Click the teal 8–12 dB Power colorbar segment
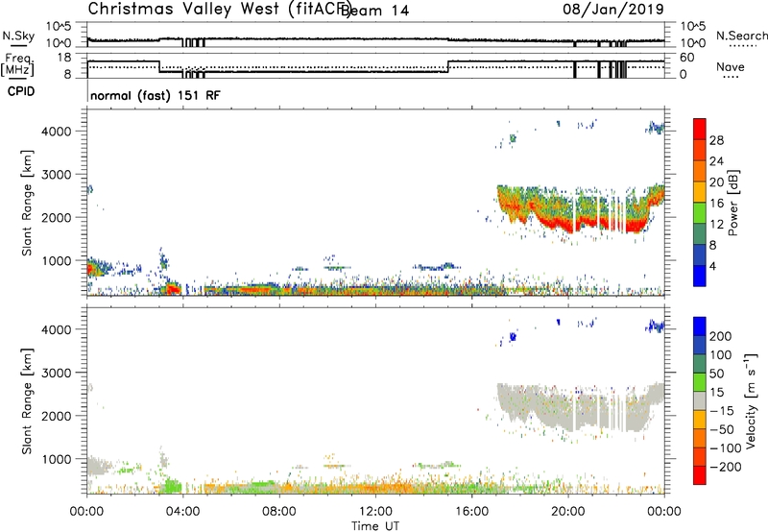The height and width of the screenshot is (532, 768). (x=700, y=233)
